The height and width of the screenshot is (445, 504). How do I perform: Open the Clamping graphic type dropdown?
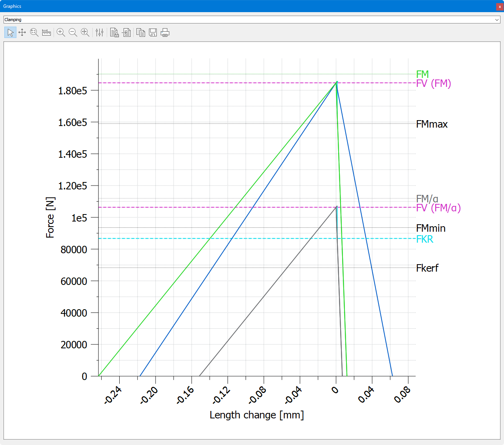pyautogui.click(x=250, y=20)
